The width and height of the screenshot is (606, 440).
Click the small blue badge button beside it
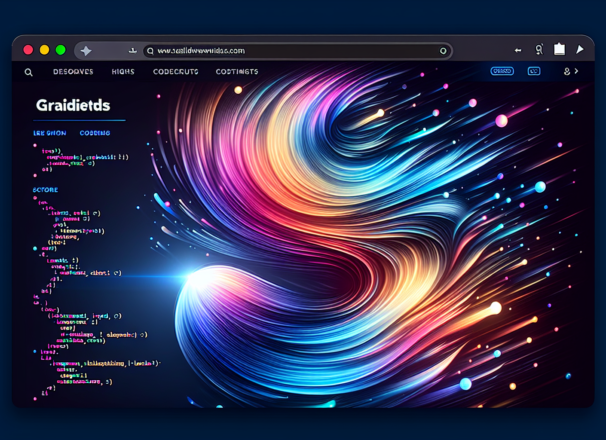pyautogui.click(x=534, y=72)
